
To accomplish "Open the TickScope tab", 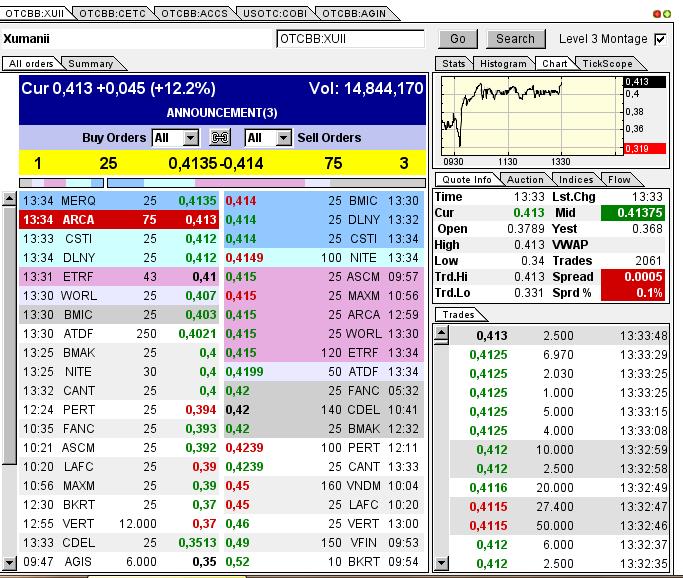I will tap(607, 64).
